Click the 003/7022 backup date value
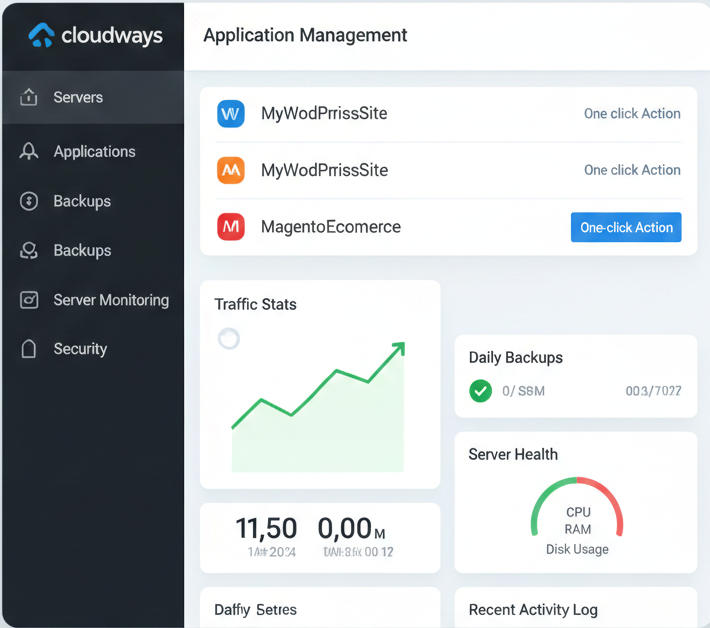The height and width of the screenshot is (628, 710). tap(653, 391)
